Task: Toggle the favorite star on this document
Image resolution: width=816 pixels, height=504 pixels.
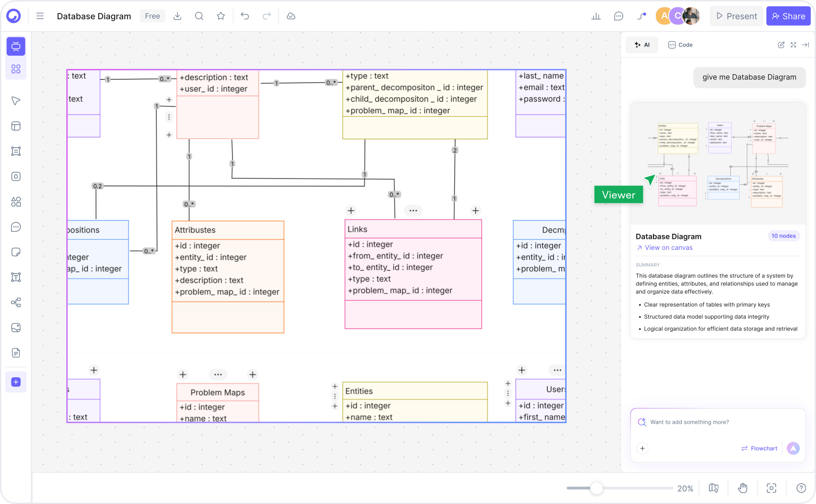Action: pyautogui.click(x=220, y=16)
